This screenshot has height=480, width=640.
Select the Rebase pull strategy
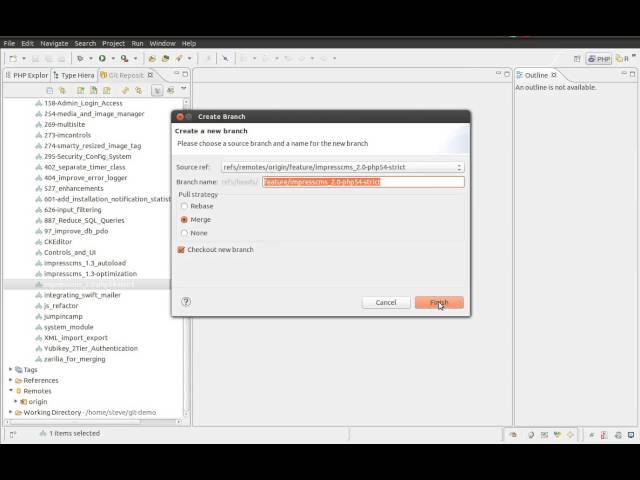click(184, 206)
